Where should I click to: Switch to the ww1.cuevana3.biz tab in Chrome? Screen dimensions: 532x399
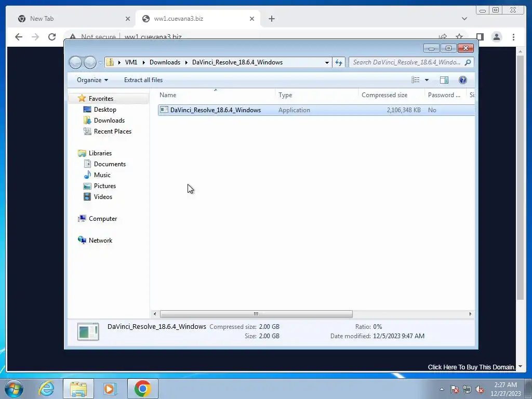(x=198, y=19)
